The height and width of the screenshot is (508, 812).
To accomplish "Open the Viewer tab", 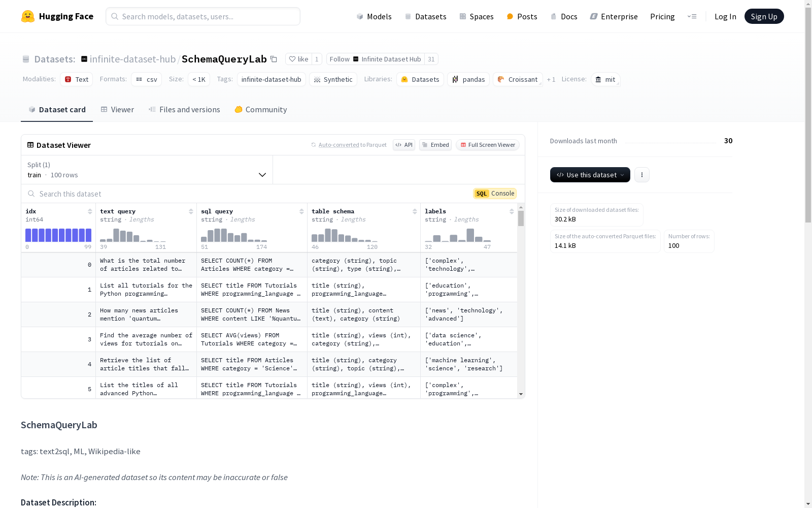I will (x=117, y=110).
